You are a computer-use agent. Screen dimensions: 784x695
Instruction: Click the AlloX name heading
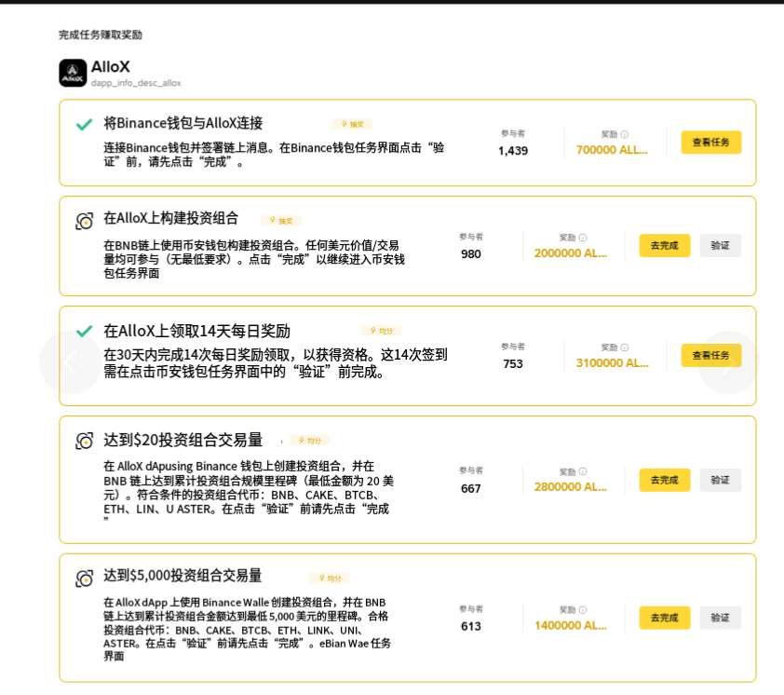point(111,66)
